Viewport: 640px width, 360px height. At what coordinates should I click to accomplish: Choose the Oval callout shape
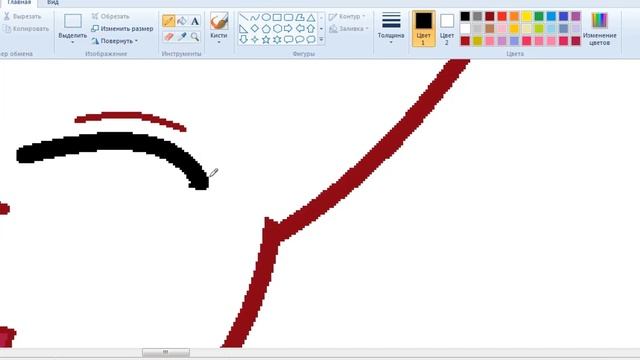300,40
